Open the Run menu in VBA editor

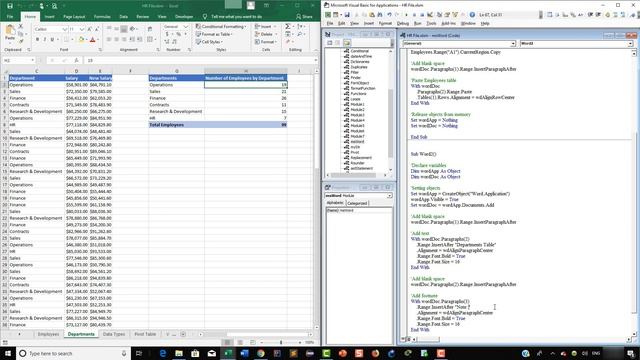[x=418, y=24]
